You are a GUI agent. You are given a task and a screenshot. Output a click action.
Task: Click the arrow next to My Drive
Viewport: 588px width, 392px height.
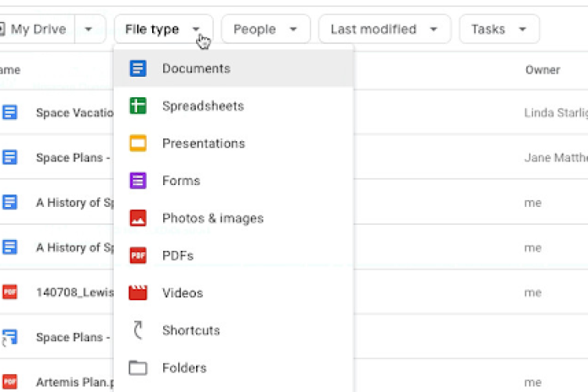click(89, 30)
